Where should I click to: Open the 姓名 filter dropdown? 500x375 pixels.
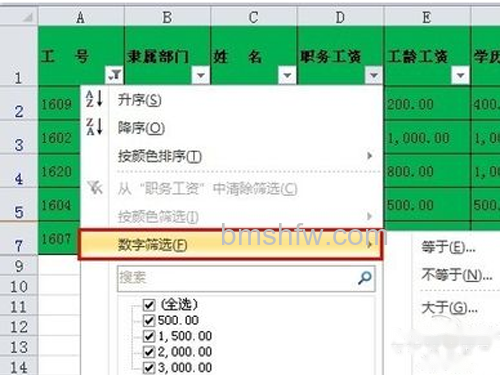pyautogui.click(x=287, y=75)
